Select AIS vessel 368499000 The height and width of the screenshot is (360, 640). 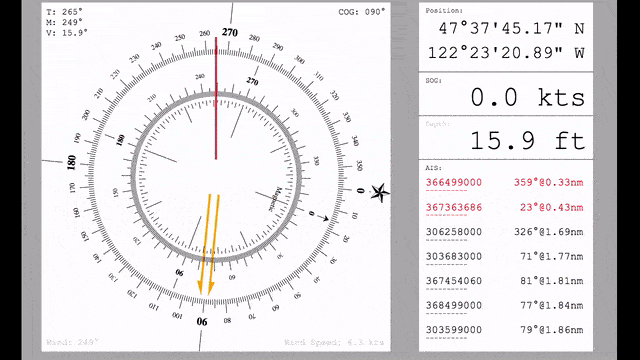[x=504, y=305]
